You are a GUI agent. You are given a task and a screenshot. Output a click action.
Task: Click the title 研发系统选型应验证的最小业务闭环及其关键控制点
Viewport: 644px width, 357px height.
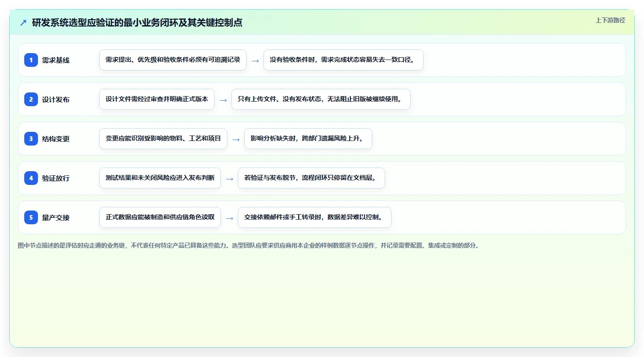(x=137, y=22)
